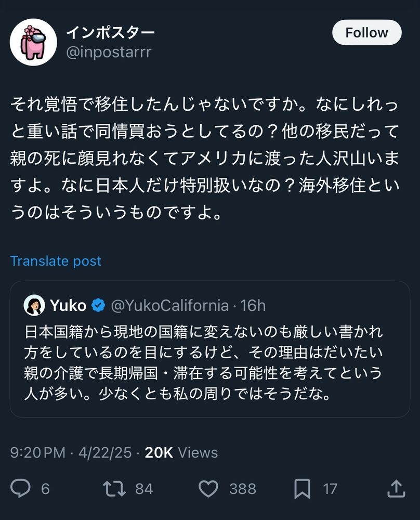Click the Translate post link
420x520 pixels.
click(x=56, y=261)
